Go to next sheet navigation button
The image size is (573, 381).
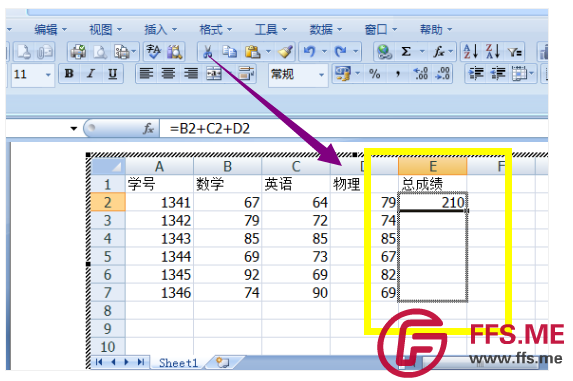[x=127, y=362]
